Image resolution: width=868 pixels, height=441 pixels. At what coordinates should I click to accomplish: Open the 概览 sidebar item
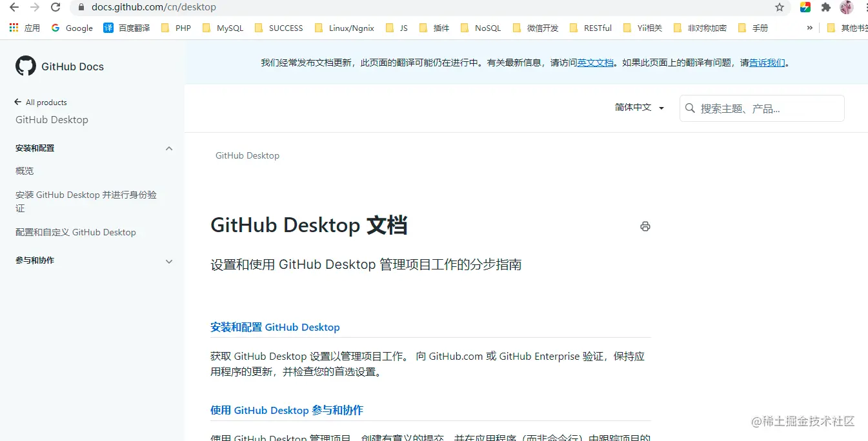pyautogui.click(x=25, y=171)
